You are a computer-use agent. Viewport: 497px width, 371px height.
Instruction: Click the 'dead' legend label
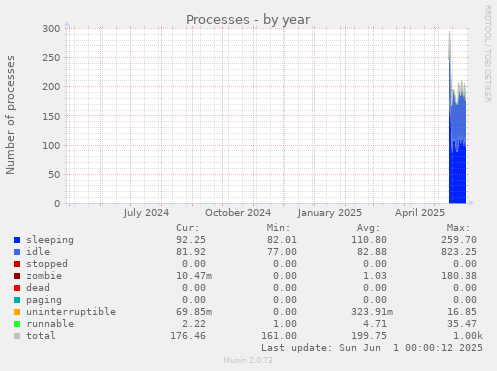(x=38, y=288)
